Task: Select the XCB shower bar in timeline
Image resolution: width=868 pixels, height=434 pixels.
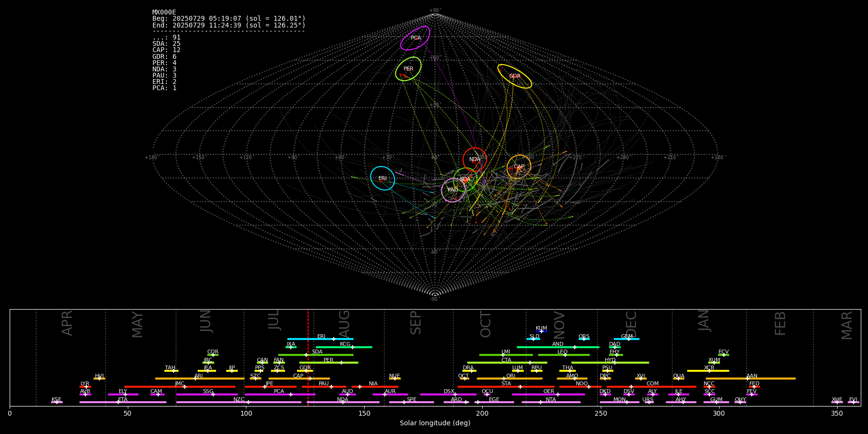Action: 708,371
